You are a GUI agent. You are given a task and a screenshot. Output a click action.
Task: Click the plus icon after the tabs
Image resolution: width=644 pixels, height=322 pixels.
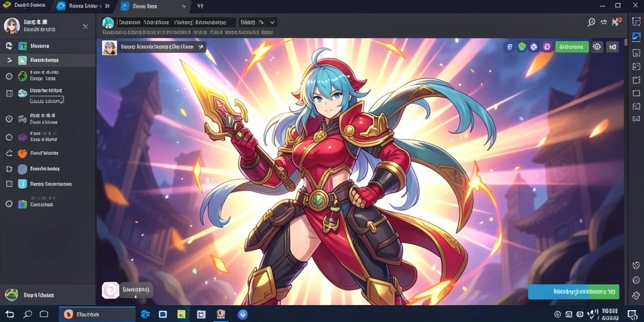coord(201,6)
